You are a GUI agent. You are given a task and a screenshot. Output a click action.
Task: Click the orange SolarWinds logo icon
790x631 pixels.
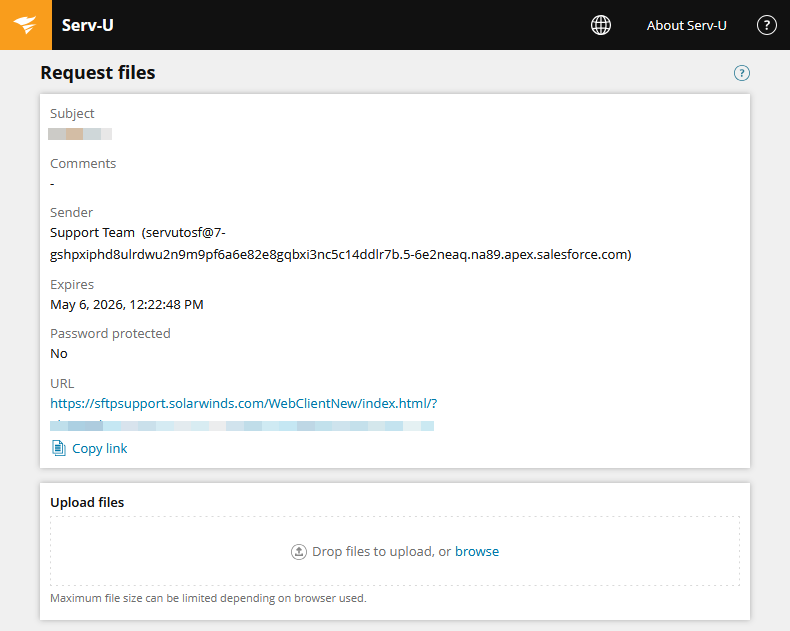pos(26,25)
